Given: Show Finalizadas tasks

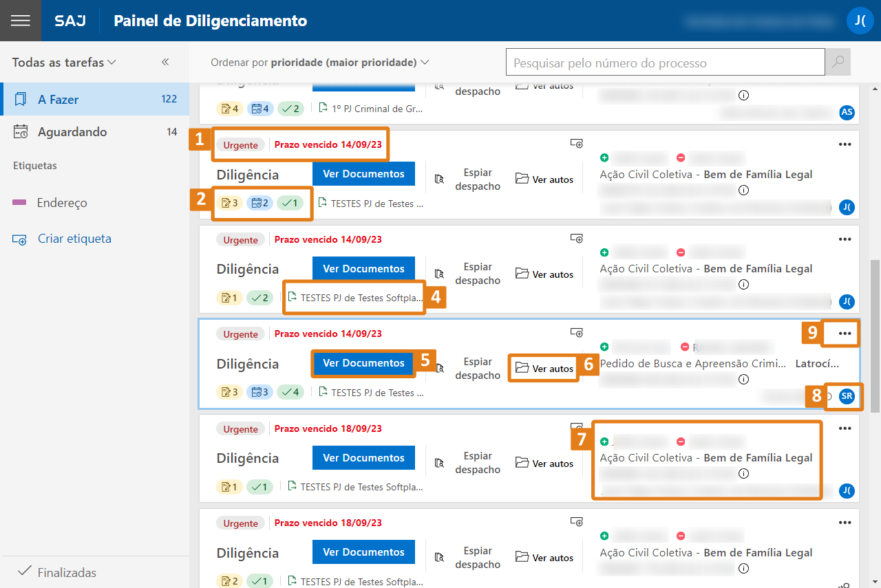Looking at the screenshot, I should (66, 572).
